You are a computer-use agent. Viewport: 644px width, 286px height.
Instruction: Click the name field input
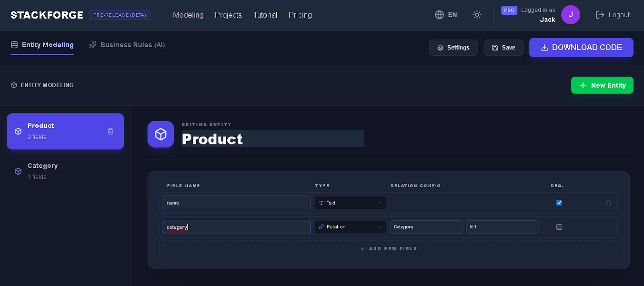tap(236, 203)
